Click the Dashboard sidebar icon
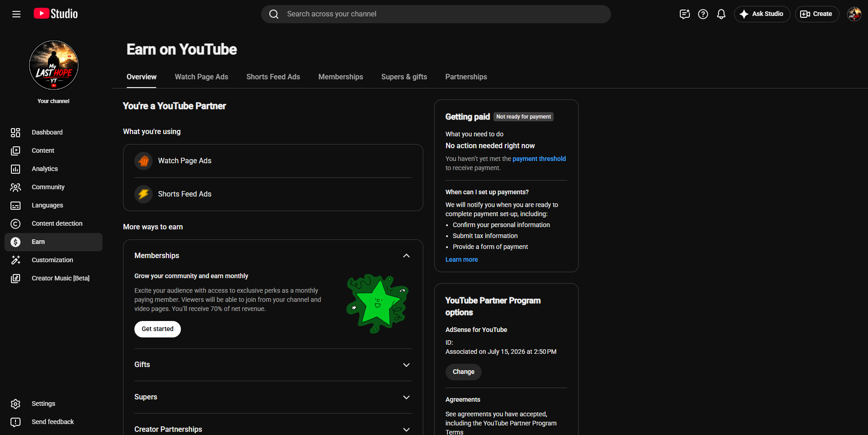Image resolution: width=868 pixels, height=435 pixels. click(x=15, y=132)
